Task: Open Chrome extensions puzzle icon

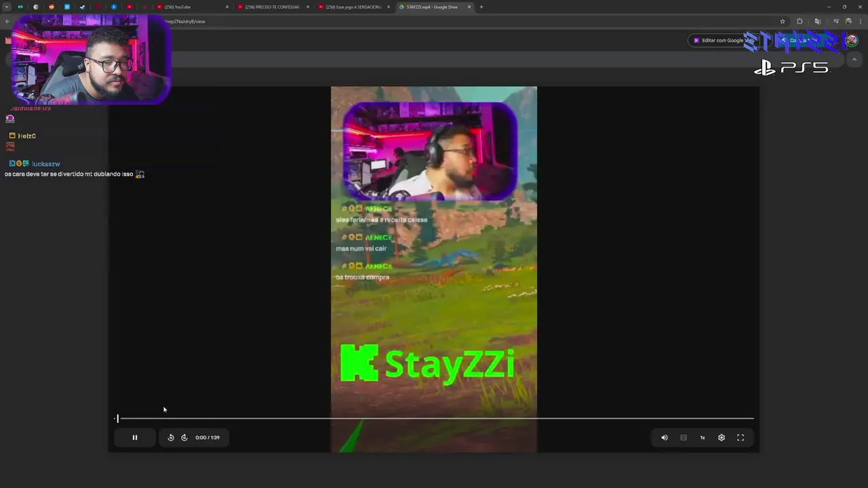Action: [x=800, y=21]
